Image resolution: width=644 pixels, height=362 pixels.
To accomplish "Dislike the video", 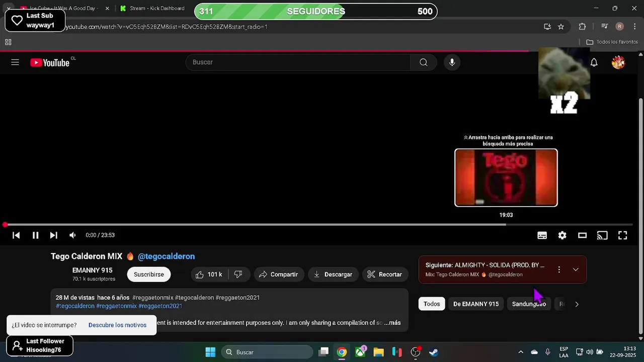I will pos(239,275).
